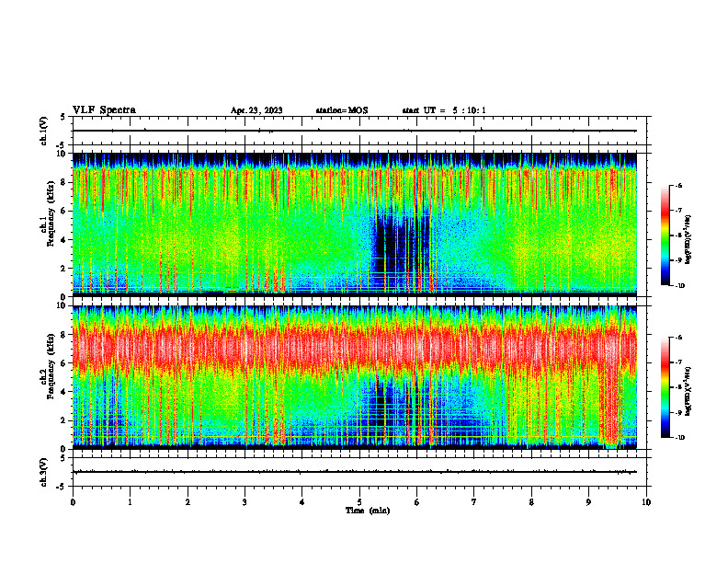
Task: Click time axis tick label "4"
Action: click(x=302, y=502)
